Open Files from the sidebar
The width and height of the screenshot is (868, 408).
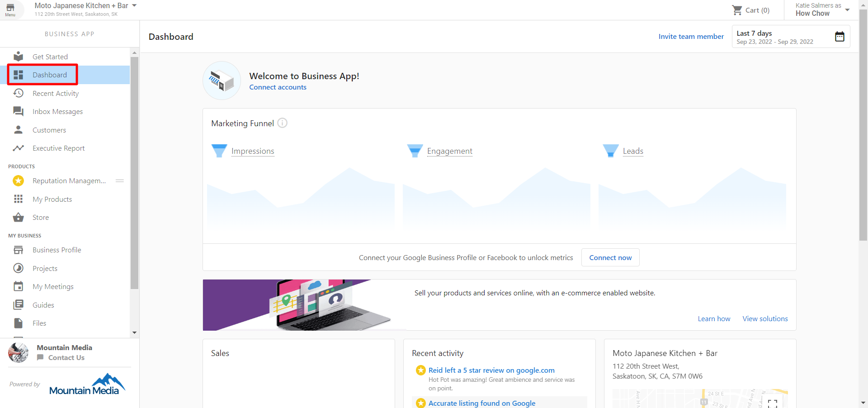click(65, 323)
